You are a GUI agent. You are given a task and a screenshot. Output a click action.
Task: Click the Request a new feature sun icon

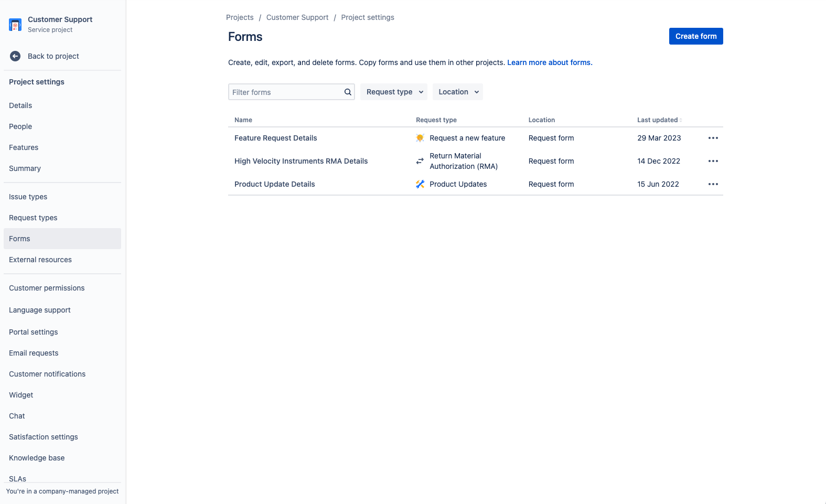(x=420, y=138)
